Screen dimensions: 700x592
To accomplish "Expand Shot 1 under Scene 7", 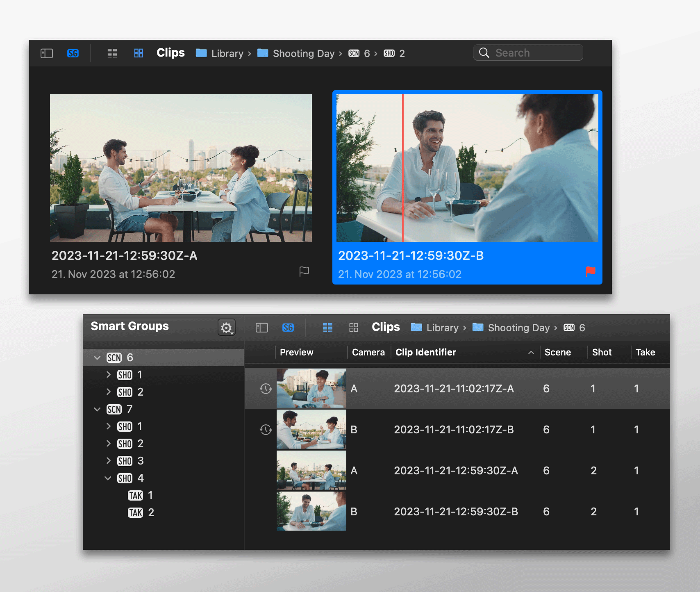I will (108, 426).
